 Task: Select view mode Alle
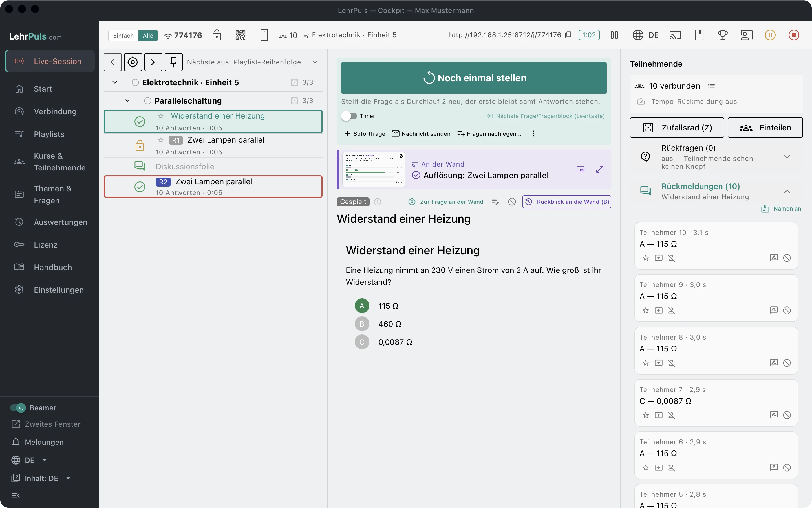pos(148,36)
